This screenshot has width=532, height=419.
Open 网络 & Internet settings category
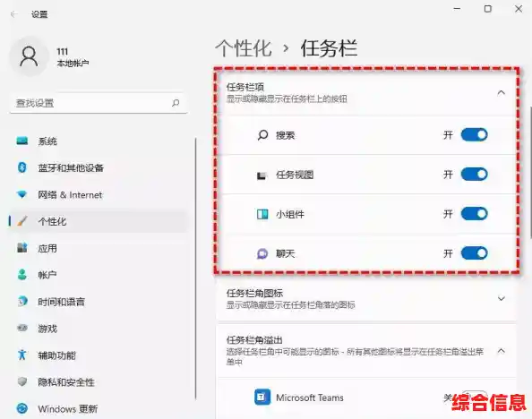pyautogui.click(x=99, y=195)
